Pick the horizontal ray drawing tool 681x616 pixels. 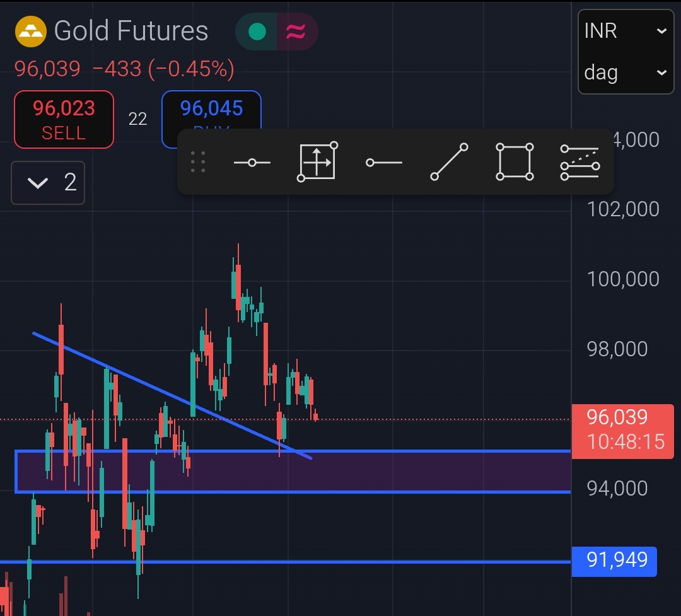(x=383, y=163)
